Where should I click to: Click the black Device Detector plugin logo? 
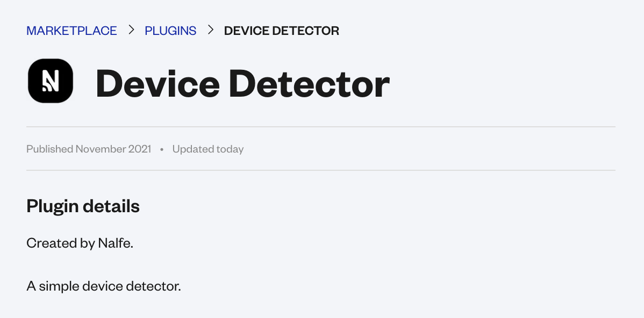[x=51, y=81]
